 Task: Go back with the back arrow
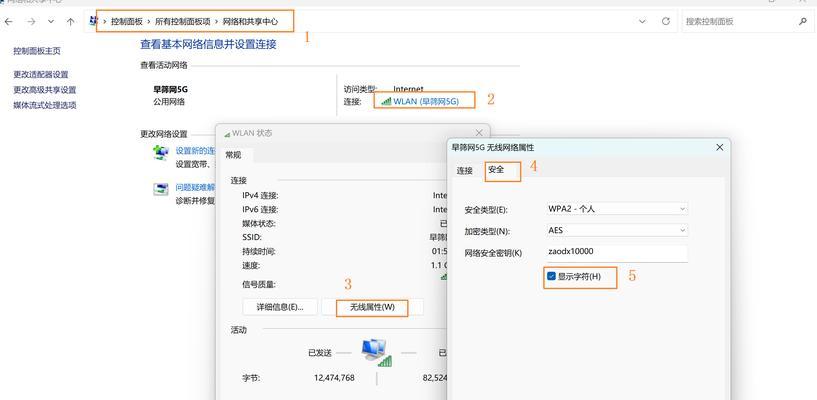point(8,22)
